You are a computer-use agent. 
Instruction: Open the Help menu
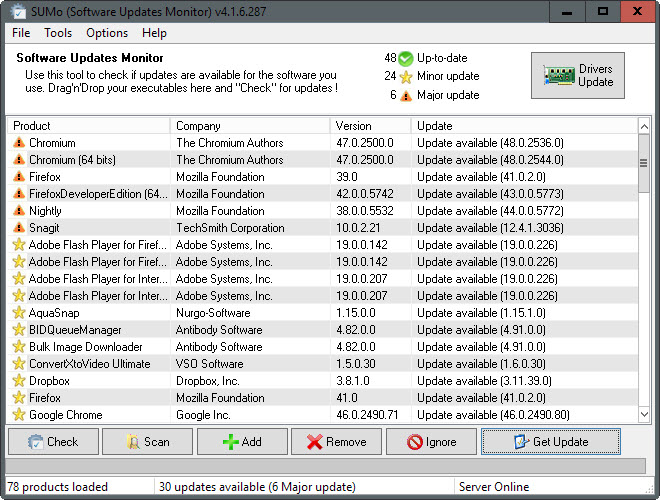tap(154, 33)
